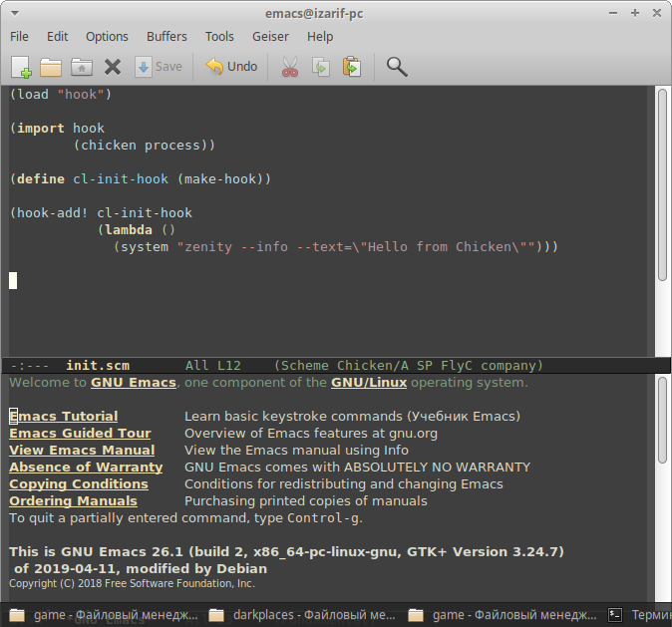The image size is (672, 627).
Task: Open the File menu
Action: (x=19, y=37)
